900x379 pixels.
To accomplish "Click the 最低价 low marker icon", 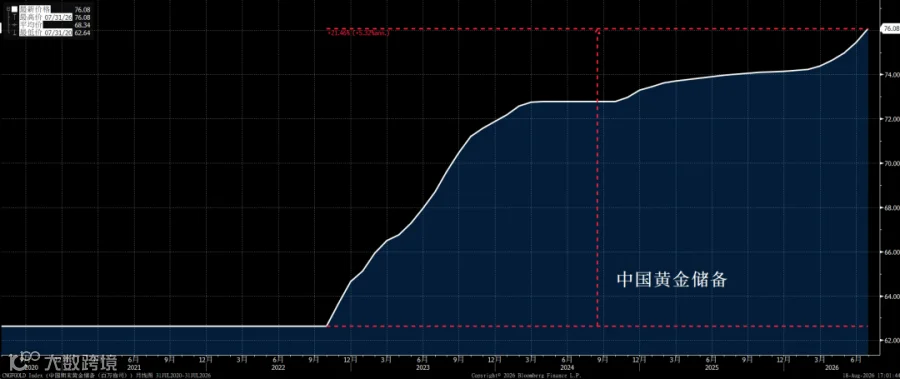I will tap(14, 33).
